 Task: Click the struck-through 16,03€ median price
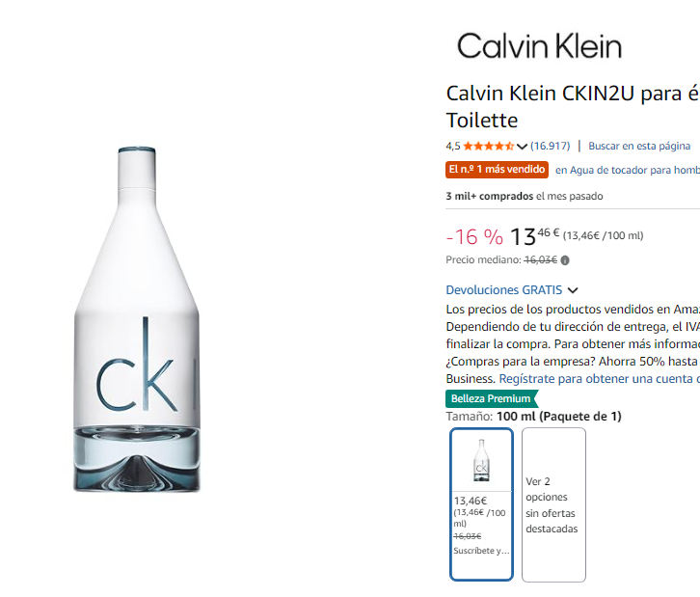coord(540,260)
